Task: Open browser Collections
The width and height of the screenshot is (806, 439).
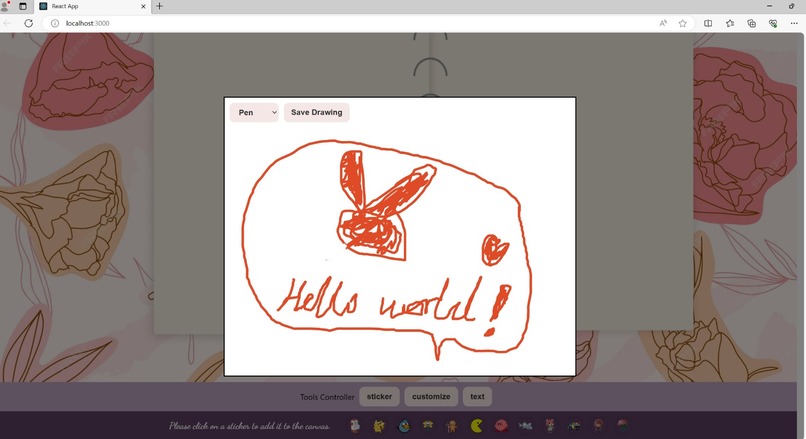Action: coord(752,23)
